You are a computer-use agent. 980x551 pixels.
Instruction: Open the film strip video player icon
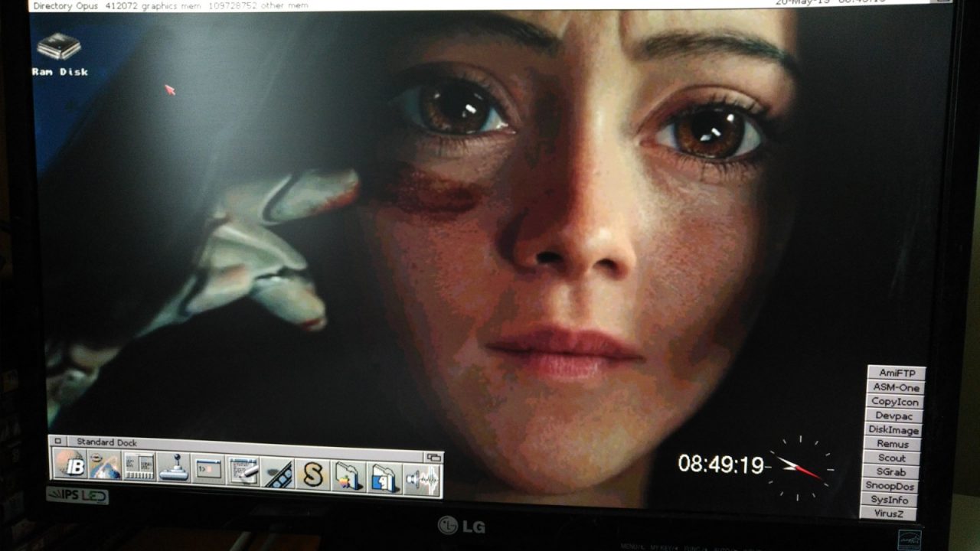click(278, 474)
